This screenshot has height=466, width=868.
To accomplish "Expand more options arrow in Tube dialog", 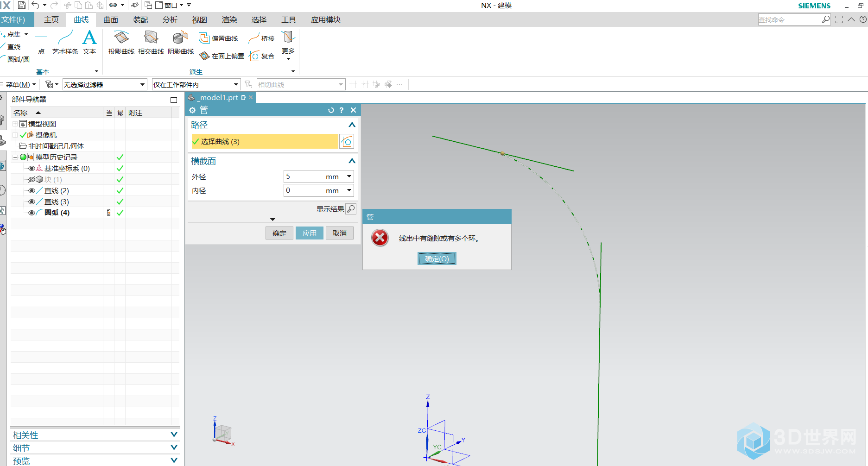I will (x=272, y=220).
